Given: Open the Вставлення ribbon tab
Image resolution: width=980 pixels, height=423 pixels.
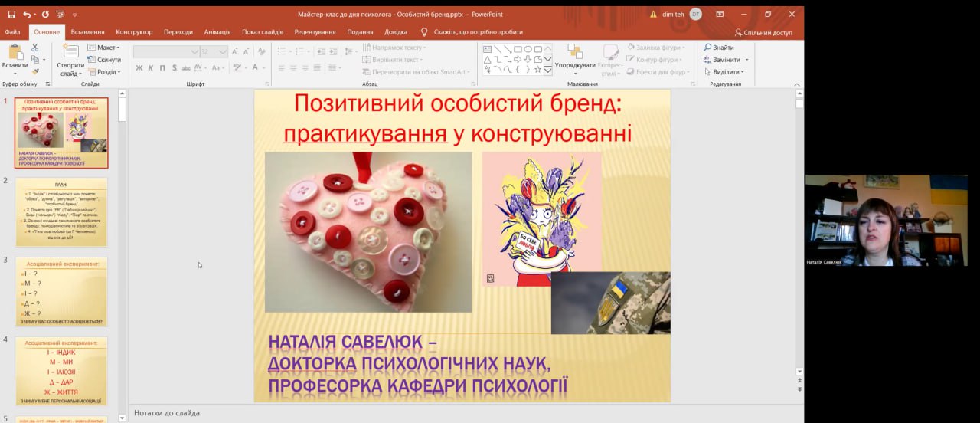Looking at the screenshot, I should pyautogui.click(x=87, y=32).
